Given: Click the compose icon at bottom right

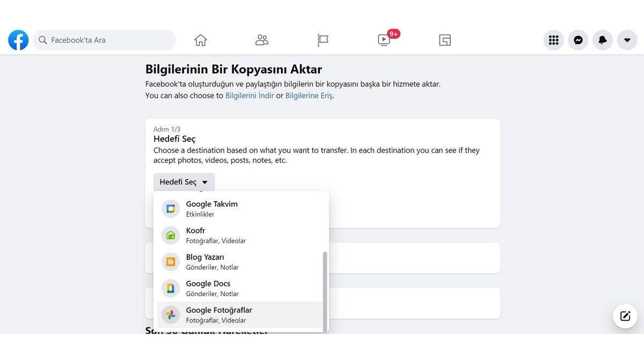Looking at the screenshot, I should coord(625,316).
